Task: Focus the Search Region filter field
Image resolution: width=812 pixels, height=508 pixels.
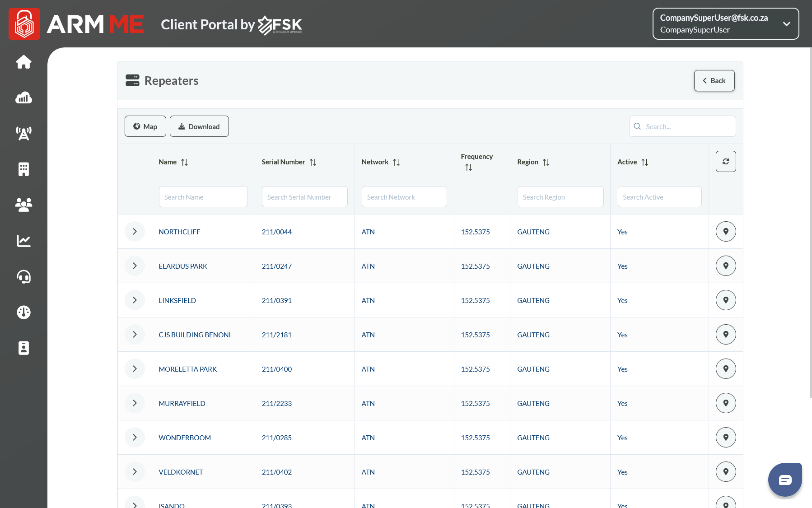Action: coord(560,197)
